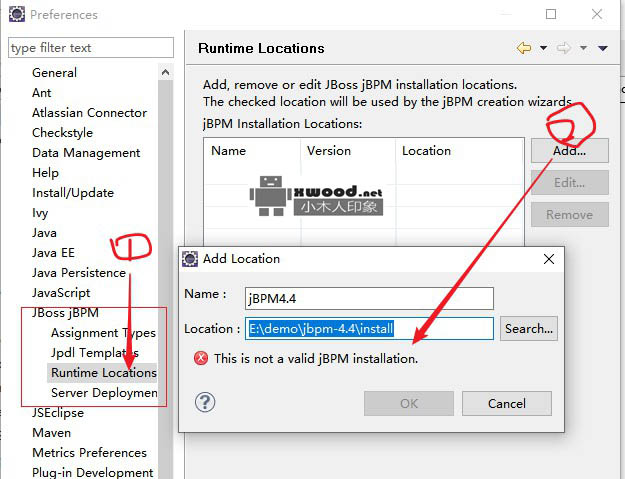
Task: Select Install/Update preferences
Action: [73, 193]
